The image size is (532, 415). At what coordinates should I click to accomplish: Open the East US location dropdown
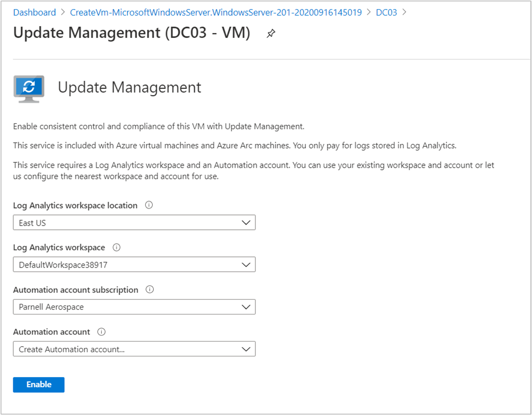pos(134,222)
